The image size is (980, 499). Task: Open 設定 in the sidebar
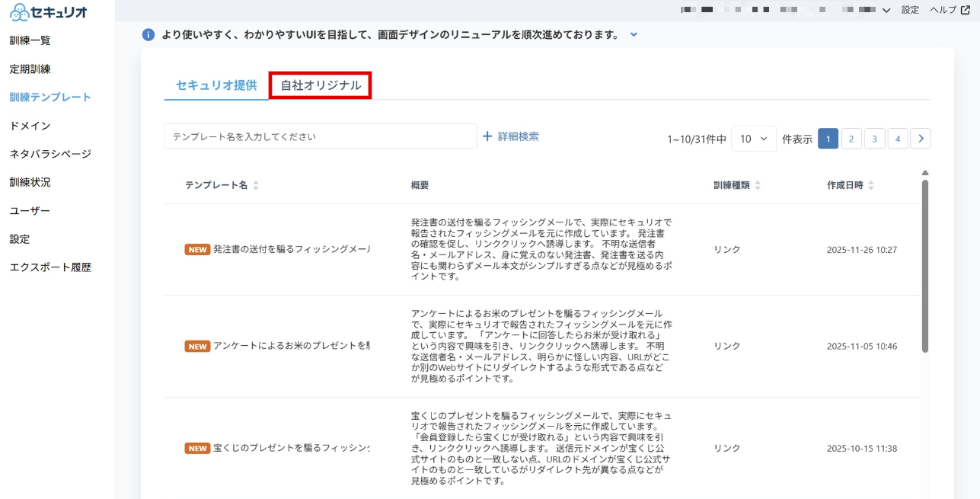[x=20, y=238]
